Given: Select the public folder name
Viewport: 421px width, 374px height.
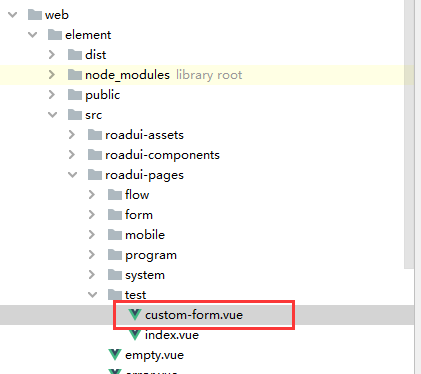Looking at the screenshot, I should point(102,95).
